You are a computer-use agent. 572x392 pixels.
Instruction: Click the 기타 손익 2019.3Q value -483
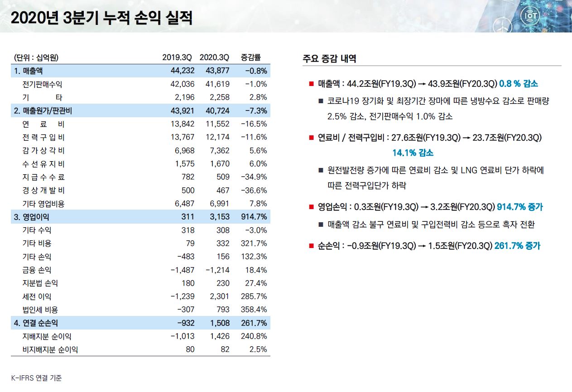click(x=185, y=257)
